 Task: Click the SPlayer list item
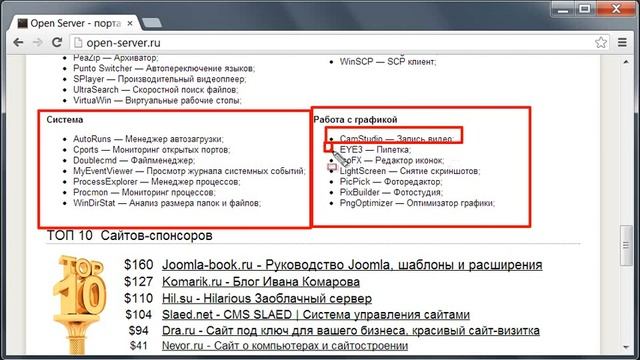point(160,79)
